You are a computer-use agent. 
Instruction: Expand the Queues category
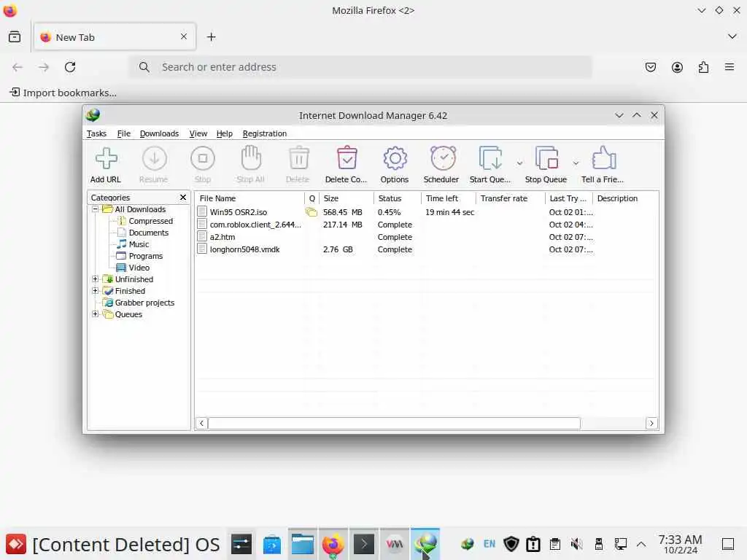point(96,314)
